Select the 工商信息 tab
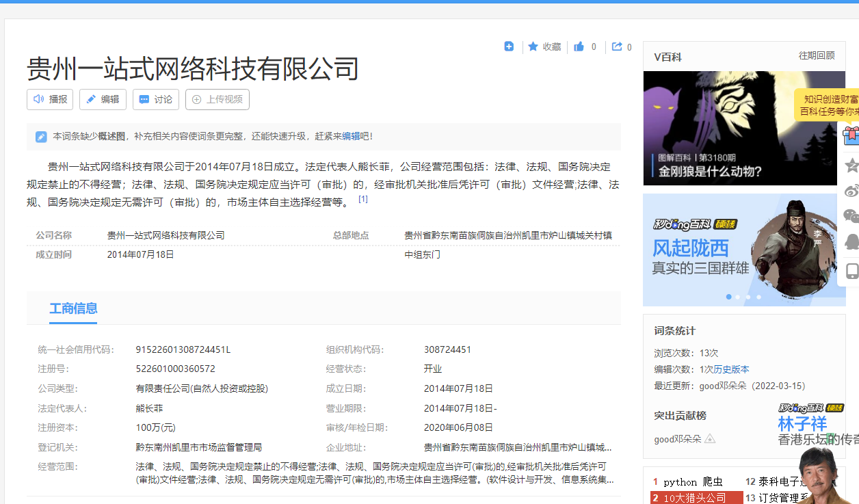 pos(73,308)
